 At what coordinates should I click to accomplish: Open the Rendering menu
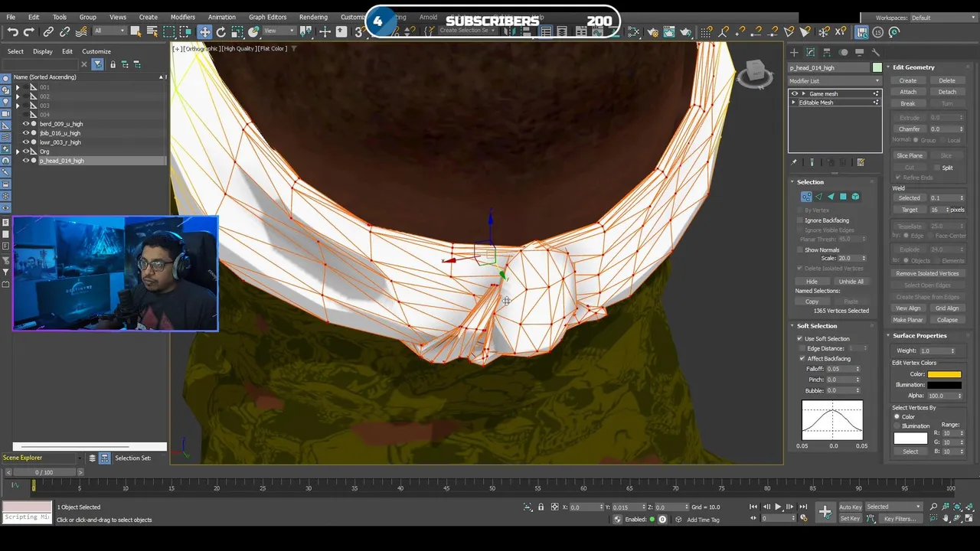(x=313, y=17)
